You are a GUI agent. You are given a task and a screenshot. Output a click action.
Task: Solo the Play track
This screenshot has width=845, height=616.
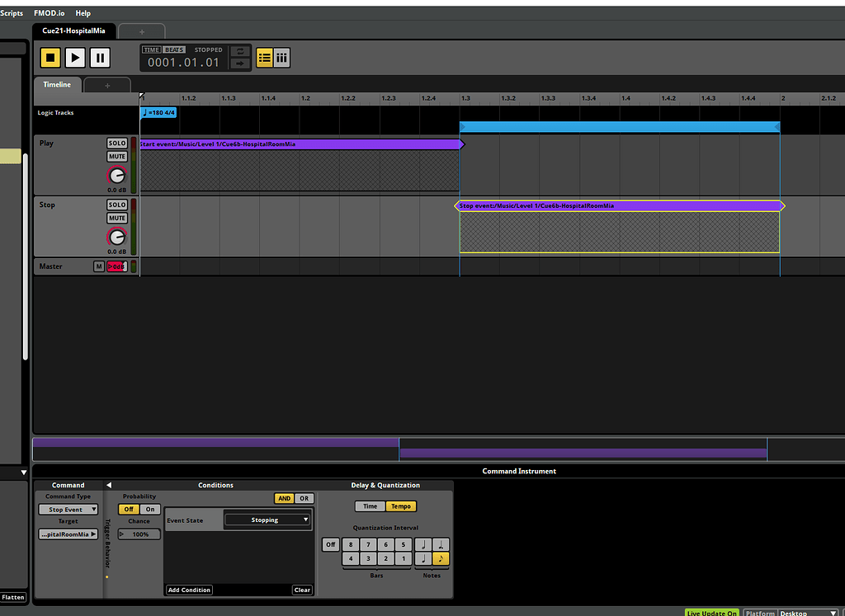116,142
